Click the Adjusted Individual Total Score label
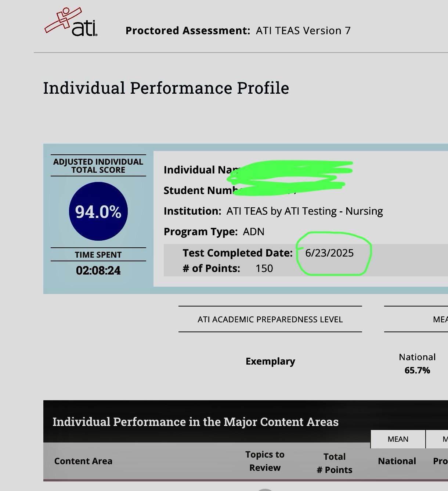448x491 pixels. [x=98, y=166]
